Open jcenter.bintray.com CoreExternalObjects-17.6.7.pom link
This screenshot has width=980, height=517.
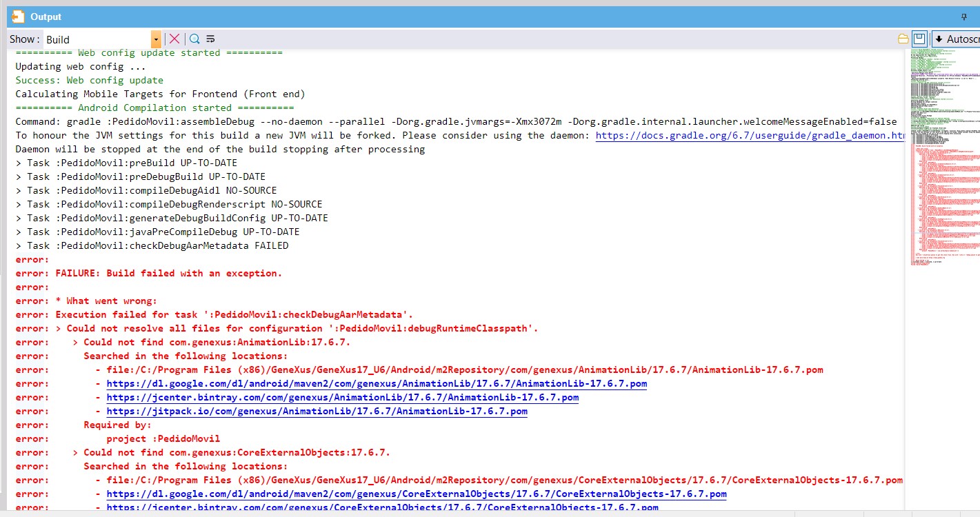383,507
